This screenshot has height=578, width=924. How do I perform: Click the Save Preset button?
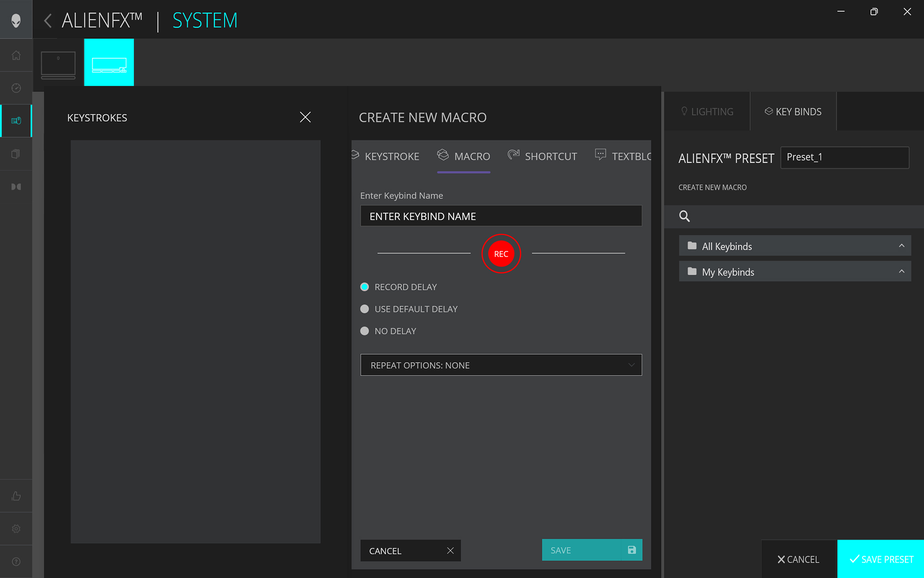tap(881, 559)
